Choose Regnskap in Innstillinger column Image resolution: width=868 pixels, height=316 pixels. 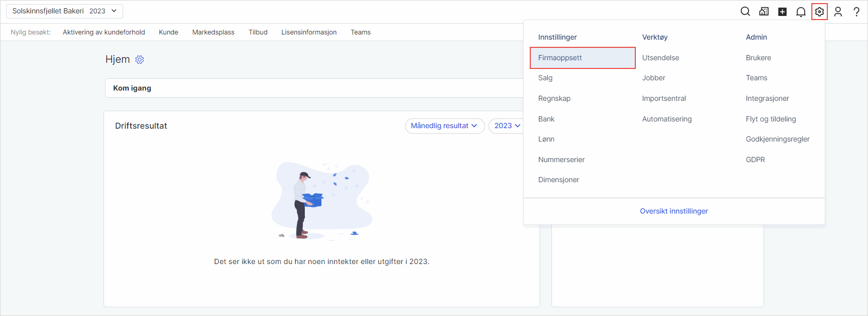(554, 98)
